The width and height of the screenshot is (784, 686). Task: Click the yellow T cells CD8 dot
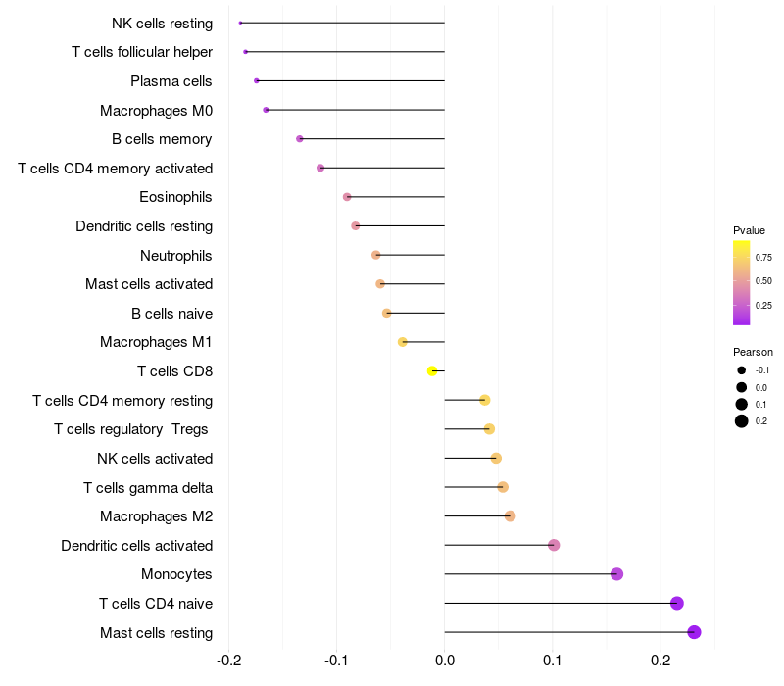(x=432, y=370)
